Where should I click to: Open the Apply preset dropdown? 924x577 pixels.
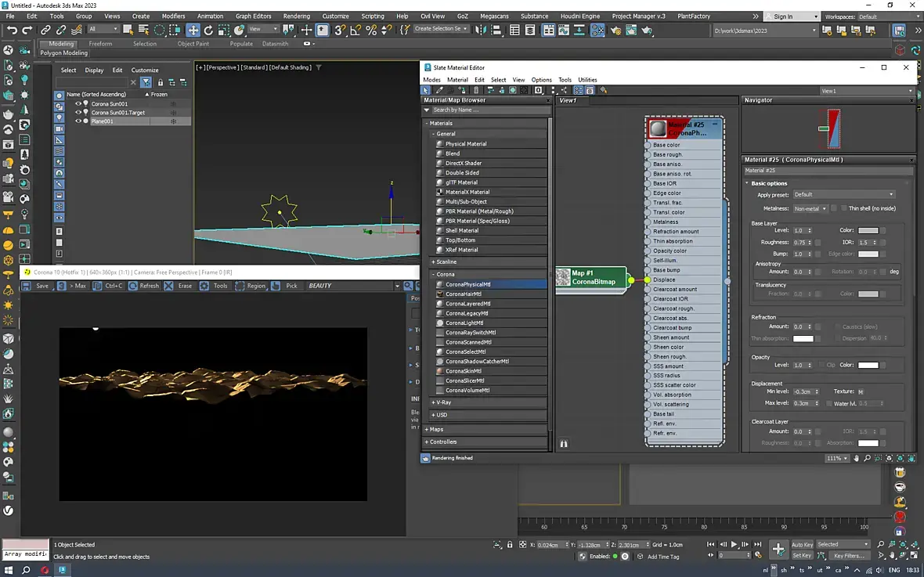[843, 194]
